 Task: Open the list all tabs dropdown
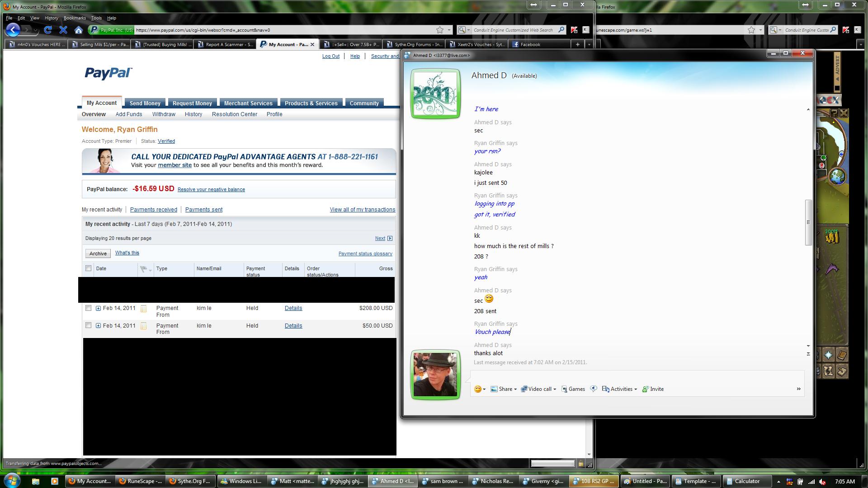click(x=589, y=44)
